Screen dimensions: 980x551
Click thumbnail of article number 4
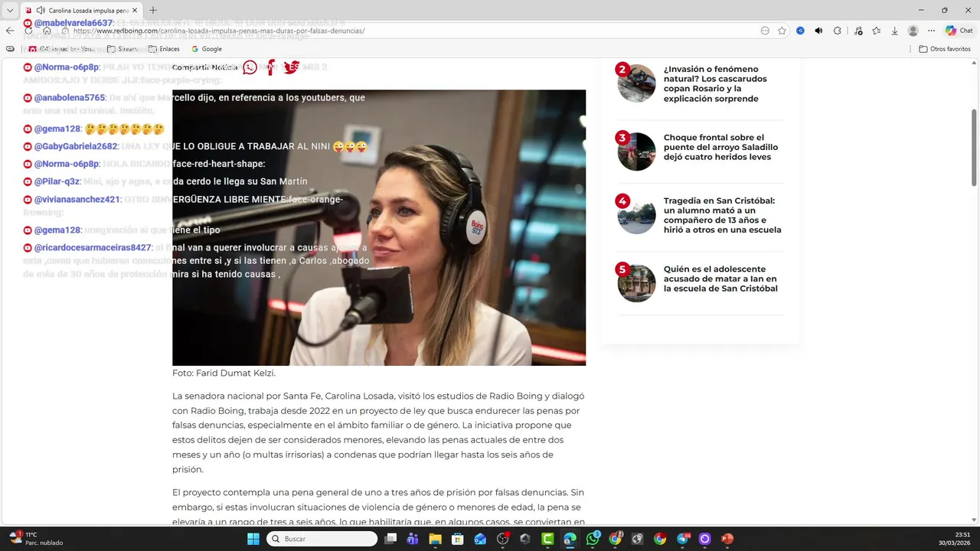(x=636, y=215)
